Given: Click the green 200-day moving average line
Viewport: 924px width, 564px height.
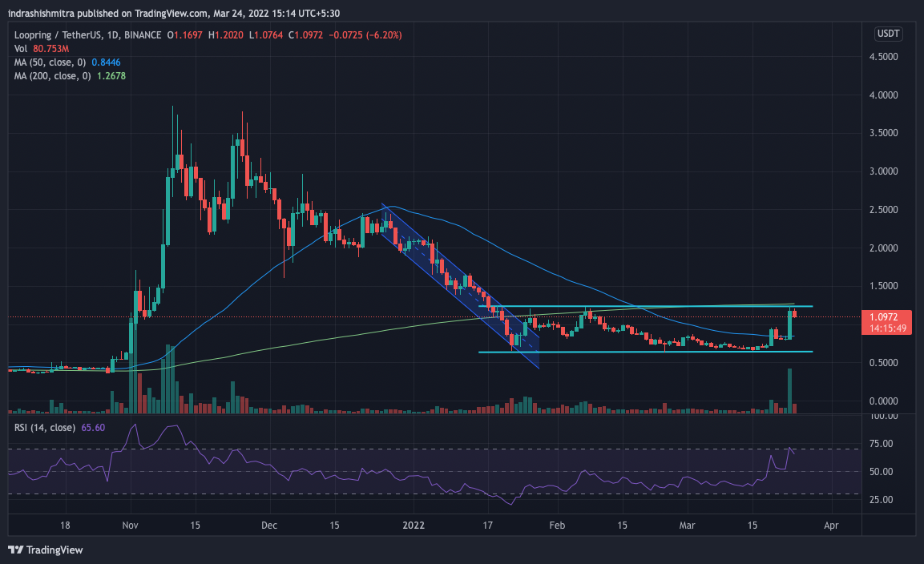Looking at the screenshot, I should 401,329.
